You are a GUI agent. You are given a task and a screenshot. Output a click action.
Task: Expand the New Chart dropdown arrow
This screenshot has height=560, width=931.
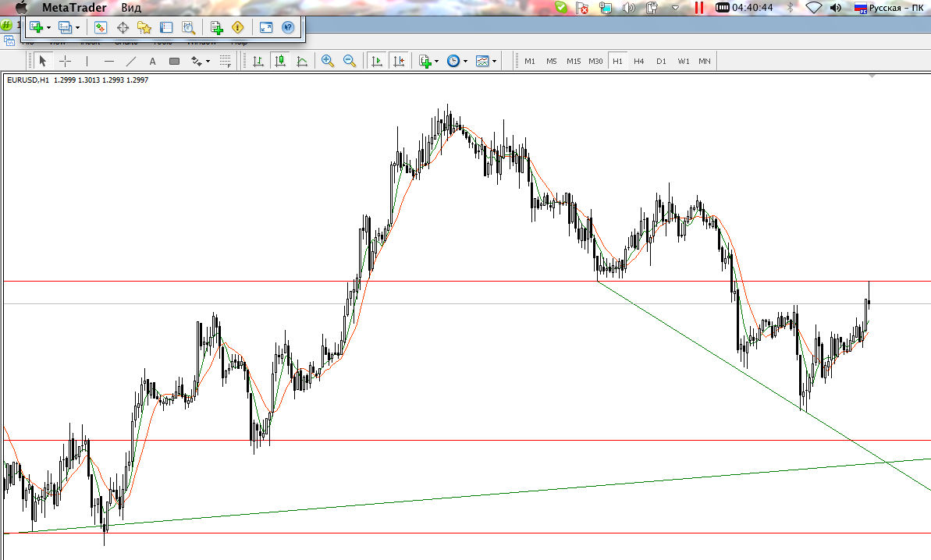(48, 28)
